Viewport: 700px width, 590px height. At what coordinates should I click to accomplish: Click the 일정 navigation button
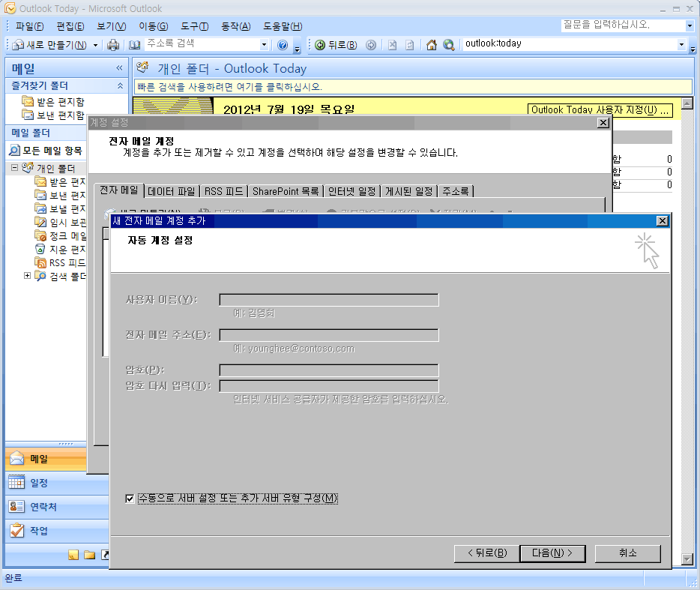tap(57, 483)
